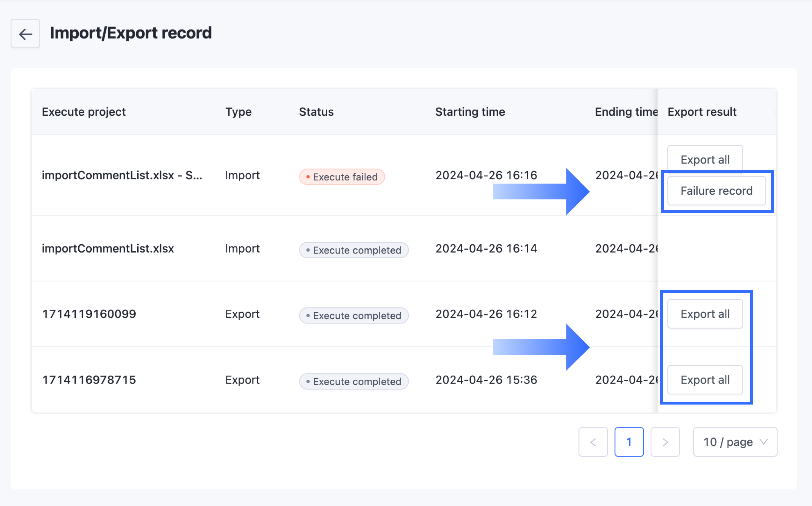Click the Execute failed status badge
The image size is (812, 506).
click(342, 177)
